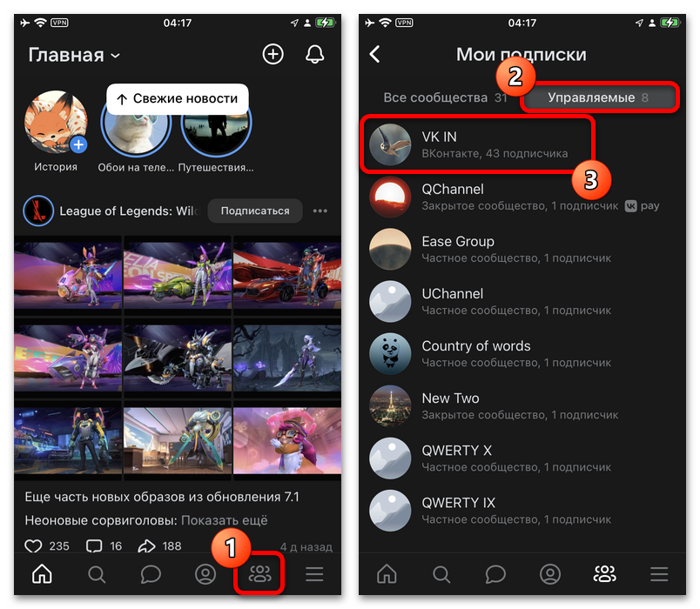This screenshot has height=609, width=700.
Task: Tap the VK IN owl avatar
Action: point(390,145)
